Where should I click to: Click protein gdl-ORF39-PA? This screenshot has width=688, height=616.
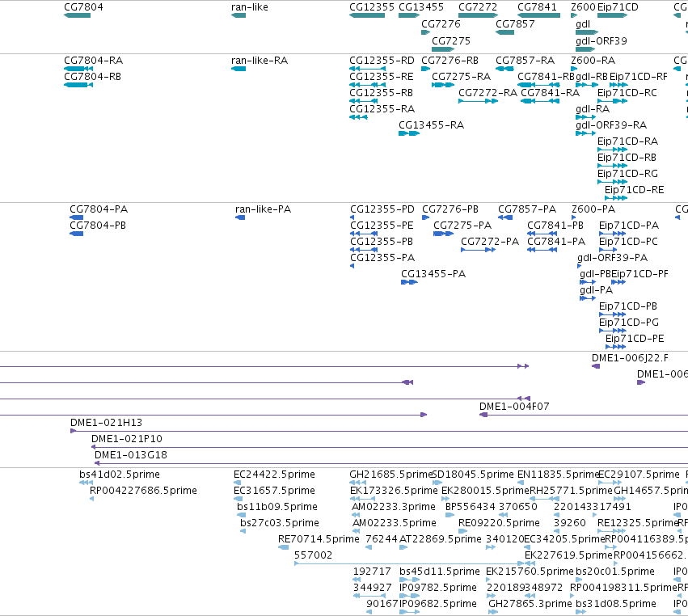click(x=612, y=258)
